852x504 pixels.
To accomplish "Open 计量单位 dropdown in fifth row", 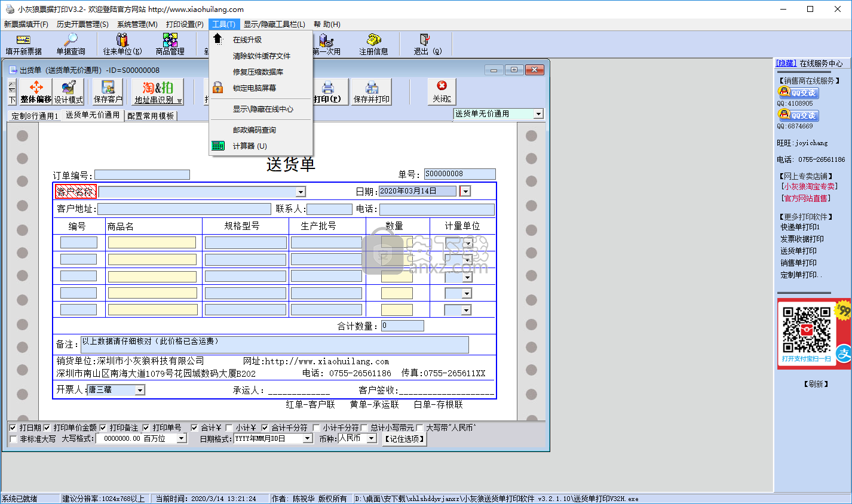I will point(467,310).
